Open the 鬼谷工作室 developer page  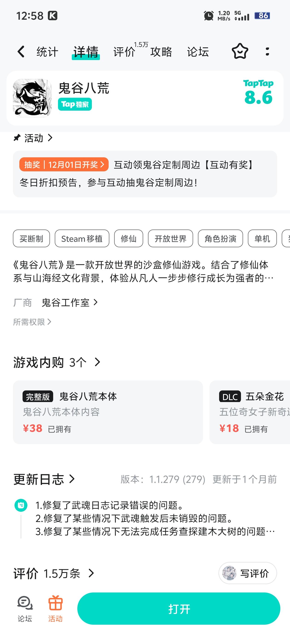click(x=69, y=302)
